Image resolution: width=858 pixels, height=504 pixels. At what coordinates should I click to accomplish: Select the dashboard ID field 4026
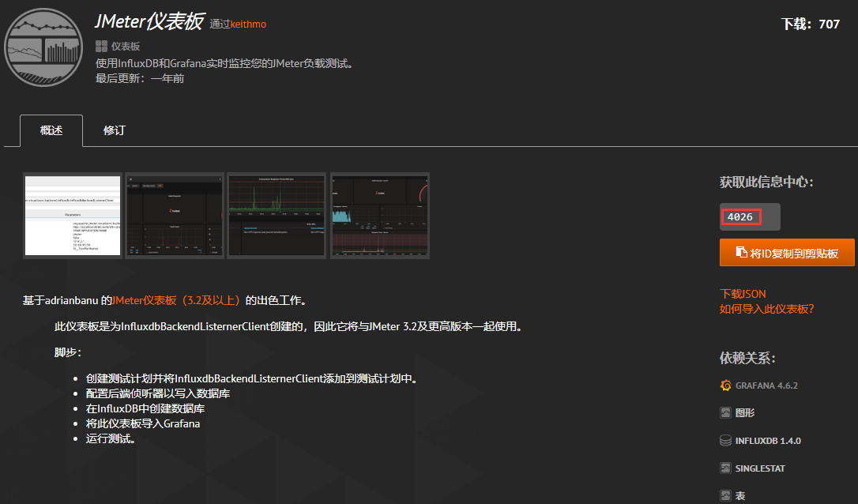750,216
